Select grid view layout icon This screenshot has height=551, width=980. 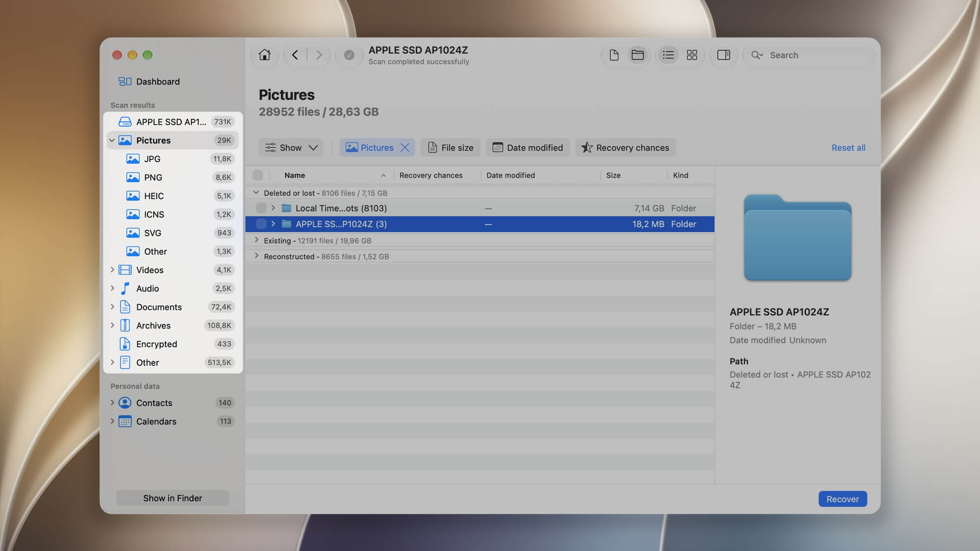[x=692, y=55]
